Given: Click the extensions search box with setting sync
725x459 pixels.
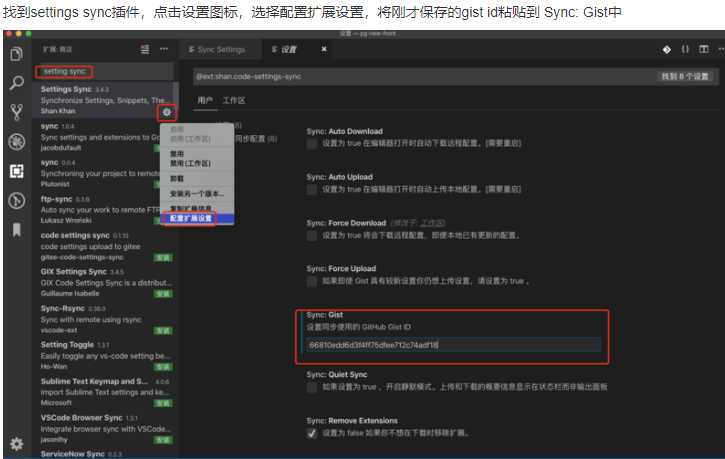Looking at the screenshot, I should pos(104,72).
